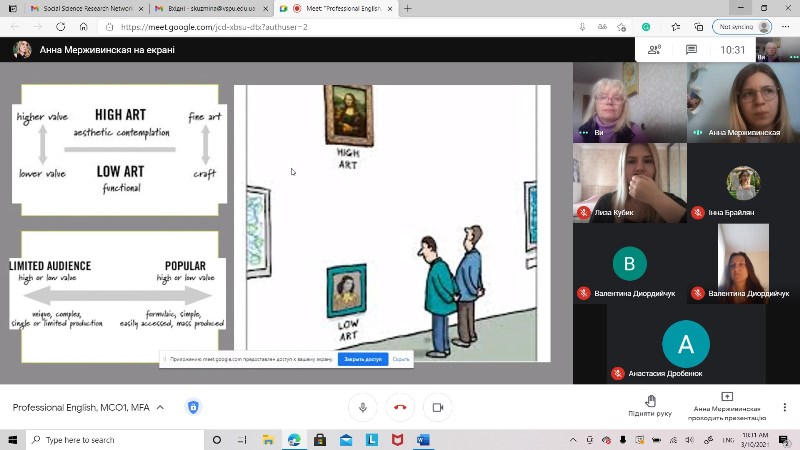Open browser favorites star icon
This screenshot has width=800, height=450.
click(676, 27)
